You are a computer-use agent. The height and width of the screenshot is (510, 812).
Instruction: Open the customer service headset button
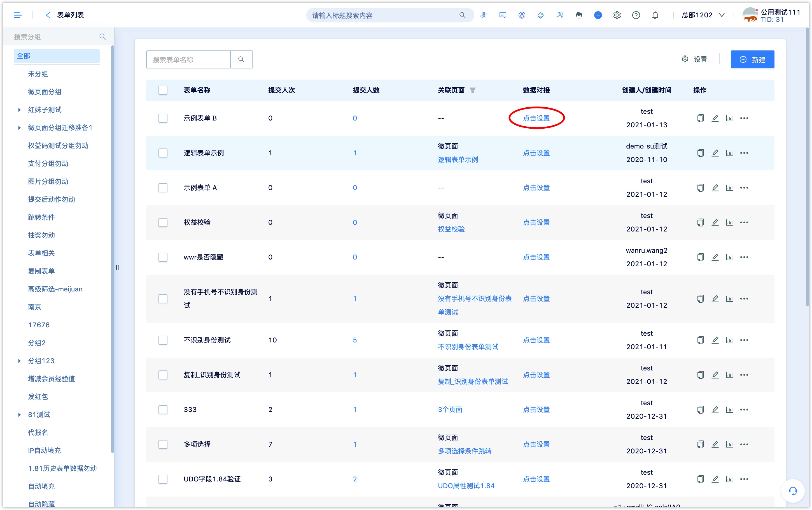[792, 491]
